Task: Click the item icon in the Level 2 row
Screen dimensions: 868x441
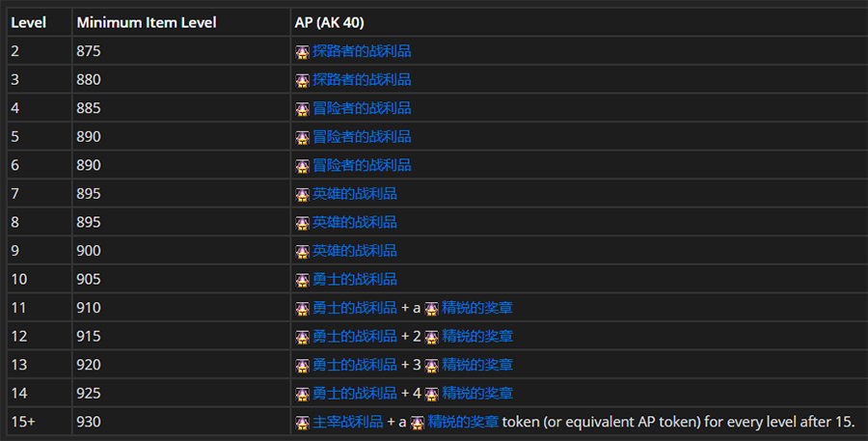Action: pyautogui.click(x=302, y=52)
